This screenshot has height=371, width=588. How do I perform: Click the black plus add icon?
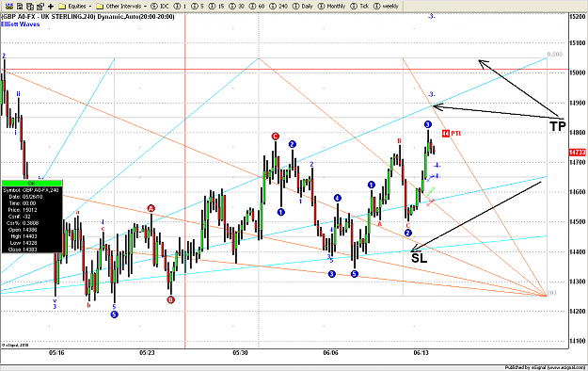click(x=51, y=7)
